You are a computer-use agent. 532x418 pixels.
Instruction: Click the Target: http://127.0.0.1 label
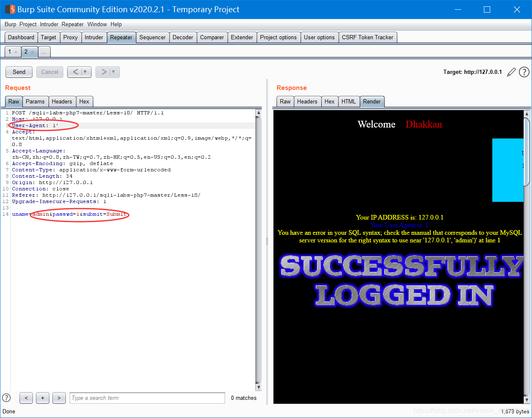pos(472,72)
